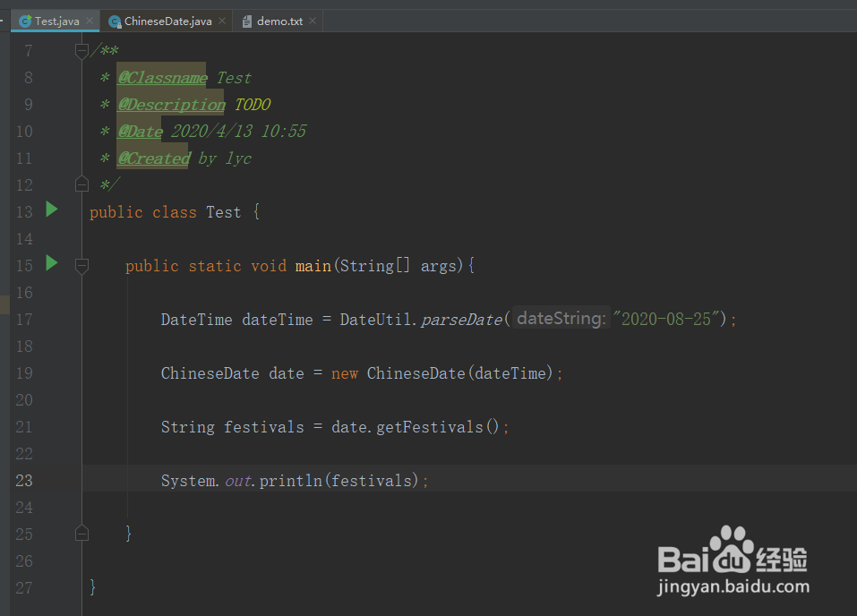
Task: Open the demo.txt tab
Action: [279, 21]
